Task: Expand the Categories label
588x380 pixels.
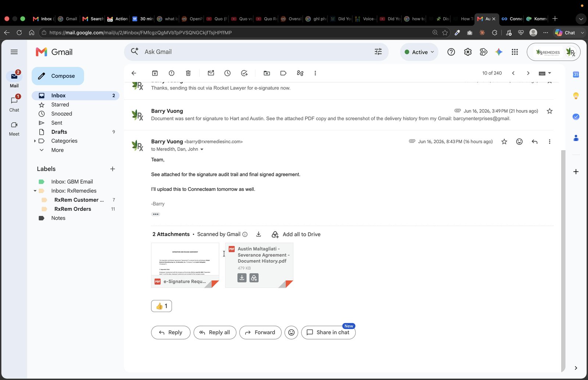Action: coord(35,141)
